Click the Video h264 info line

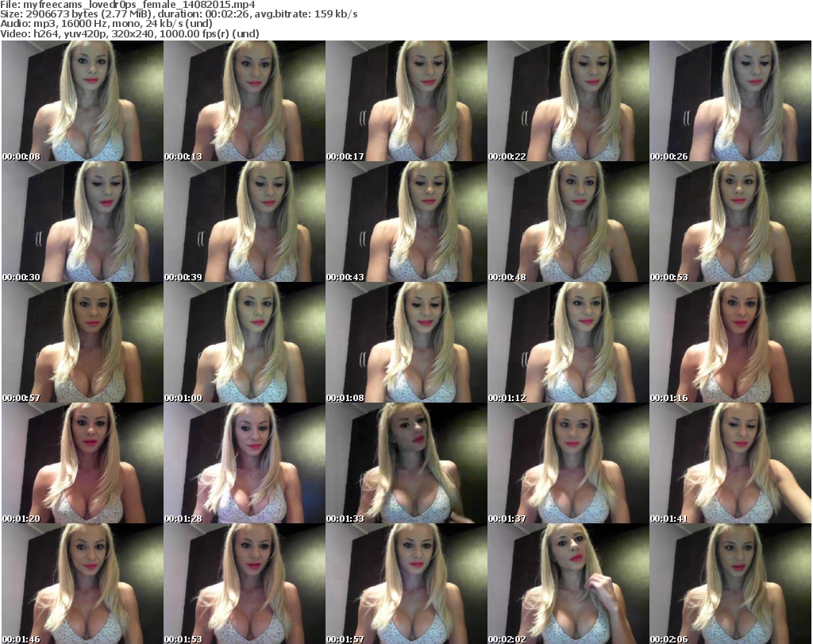[x=129, y=33]
